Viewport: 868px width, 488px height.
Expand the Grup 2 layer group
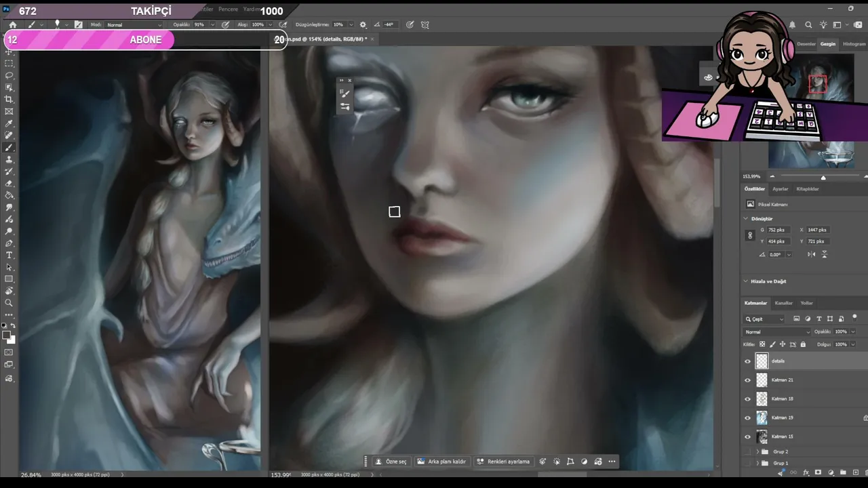[x=757, y=451]
